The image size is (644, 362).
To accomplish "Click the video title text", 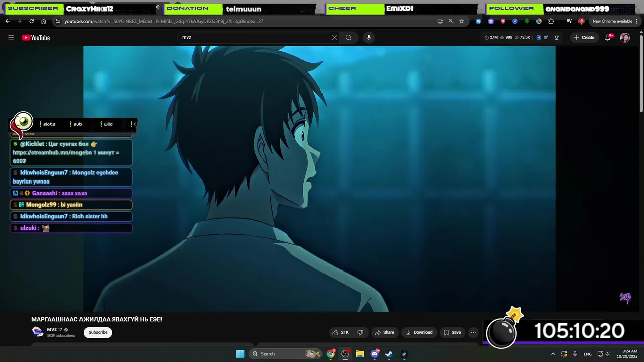I will pos(97,319).
